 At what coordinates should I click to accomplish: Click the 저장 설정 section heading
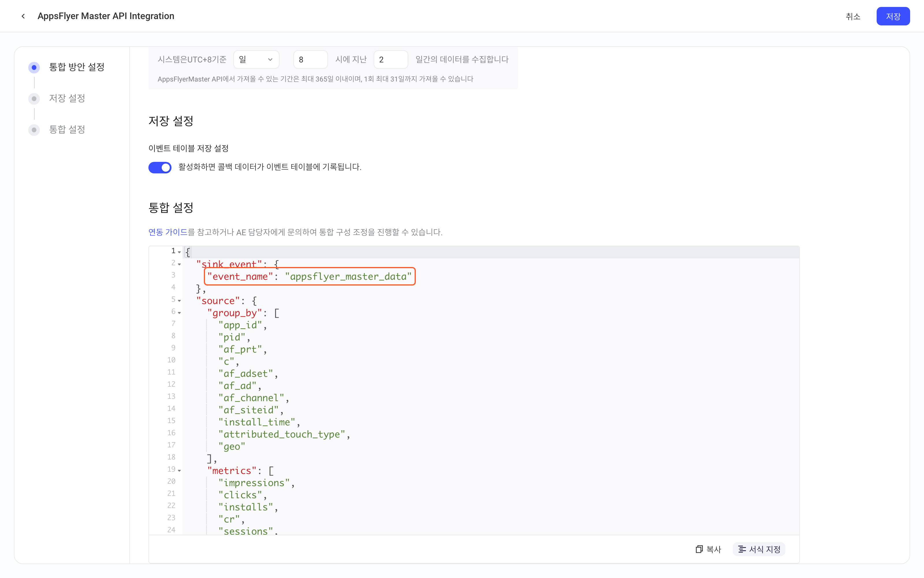[x=171, y=121]
